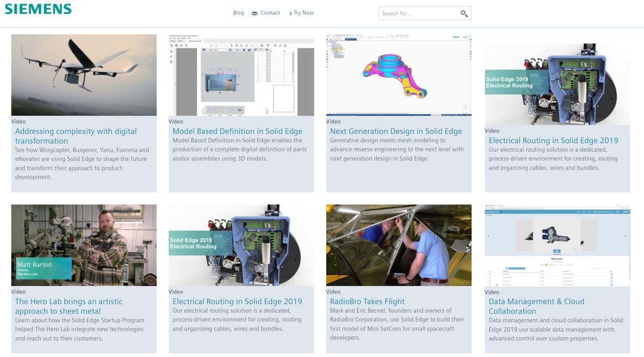Image resolution: width=644 pixels, height=357 pixels.
Task: Open the colorful mesh part video thumbnail
Action: (399, 75)
